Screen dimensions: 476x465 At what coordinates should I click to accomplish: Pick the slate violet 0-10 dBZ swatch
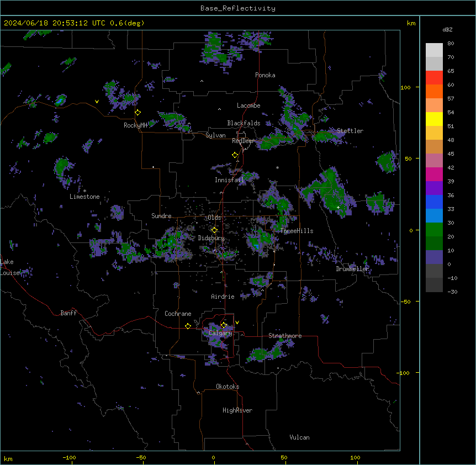click(x=434, y=257)
